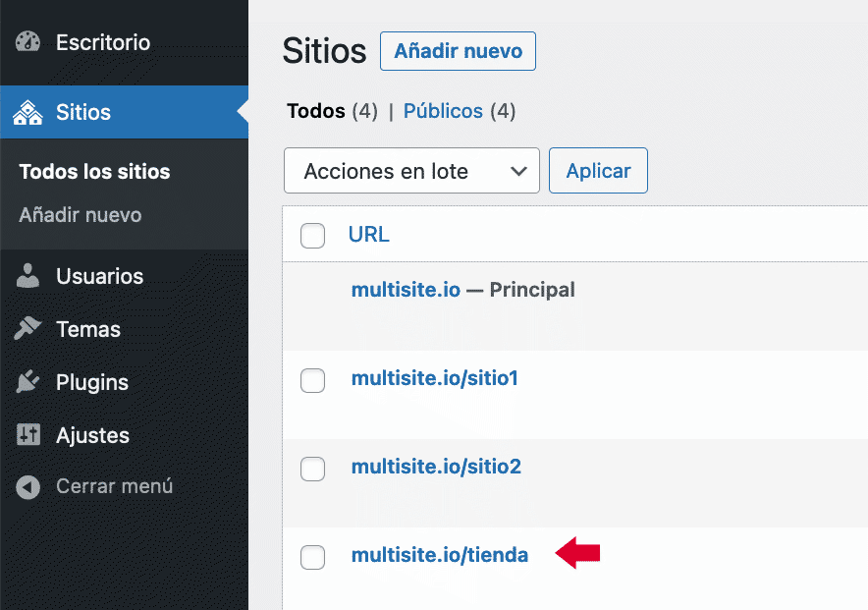Click the Usuarios person icon
Viewport: 868px width, 610px height.
(x=28, y=276)
